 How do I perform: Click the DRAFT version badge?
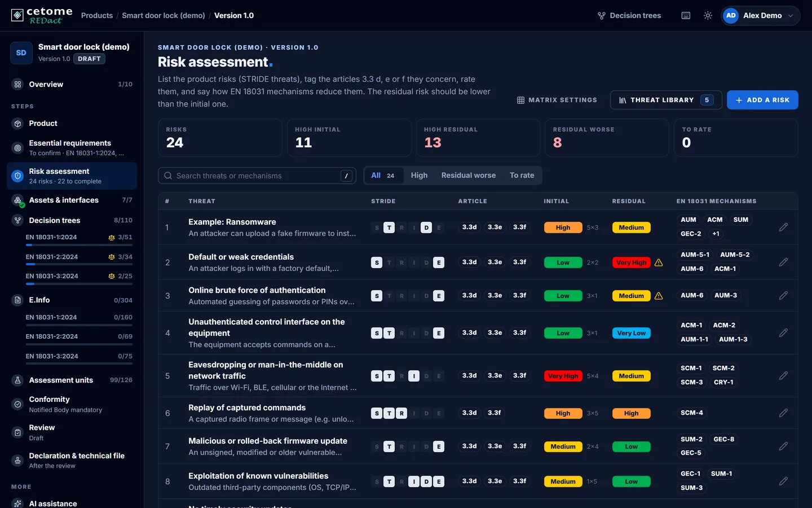(89, 59)
